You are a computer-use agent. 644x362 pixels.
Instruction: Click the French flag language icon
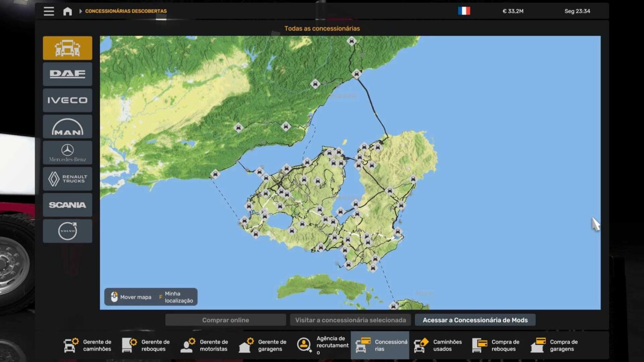click(x=464, y=11)
